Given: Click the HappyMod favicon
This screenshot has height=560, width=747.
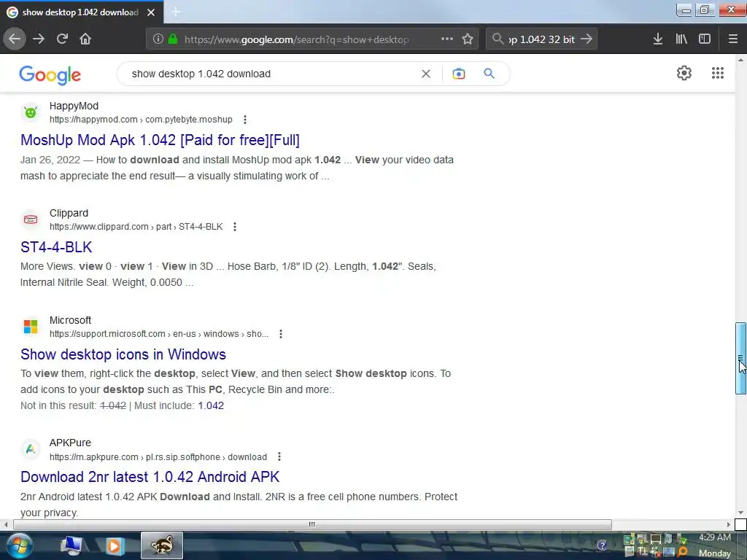Looking at the screenshot, I should click(x=31, y=112).
